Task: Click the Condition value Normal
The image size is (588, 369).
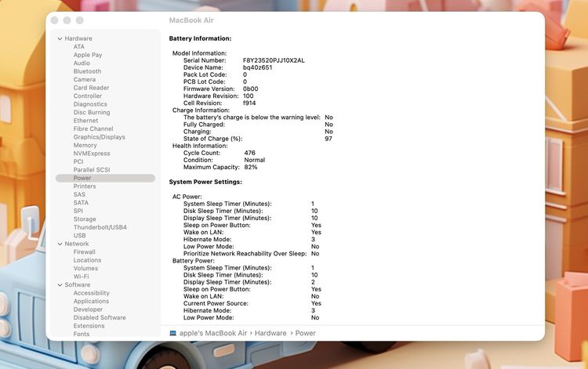Action: pyautogui.click(x=255, y=161)
